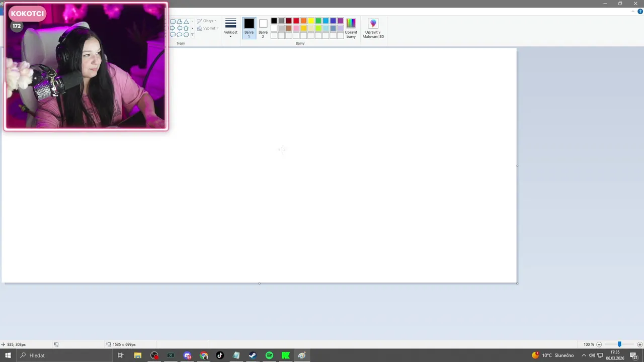Viewport: 644px width, 362px height.
Task: Open Discord from taskbar
Action: [187, 355]
